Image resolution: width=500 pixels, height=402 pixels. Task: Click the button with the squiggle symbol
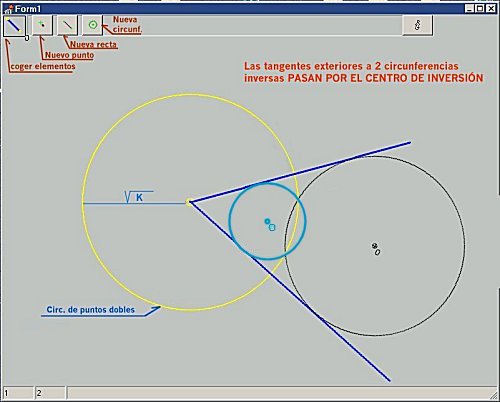coord(418,25)
